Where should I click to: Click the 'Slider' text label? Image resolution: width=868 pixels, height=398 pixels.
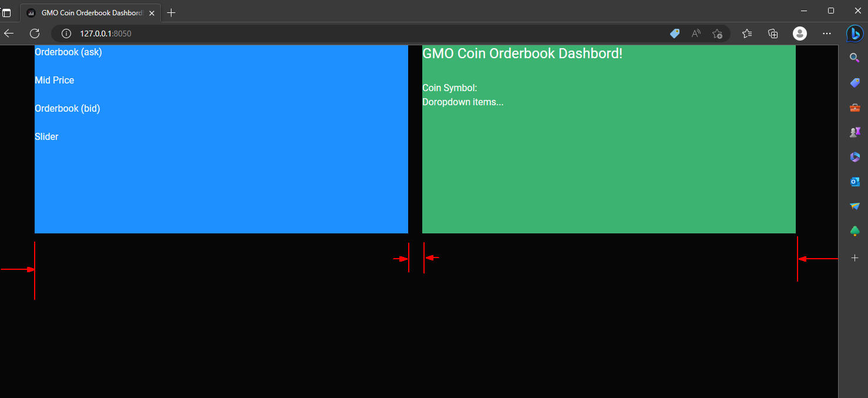coord(46,136)
